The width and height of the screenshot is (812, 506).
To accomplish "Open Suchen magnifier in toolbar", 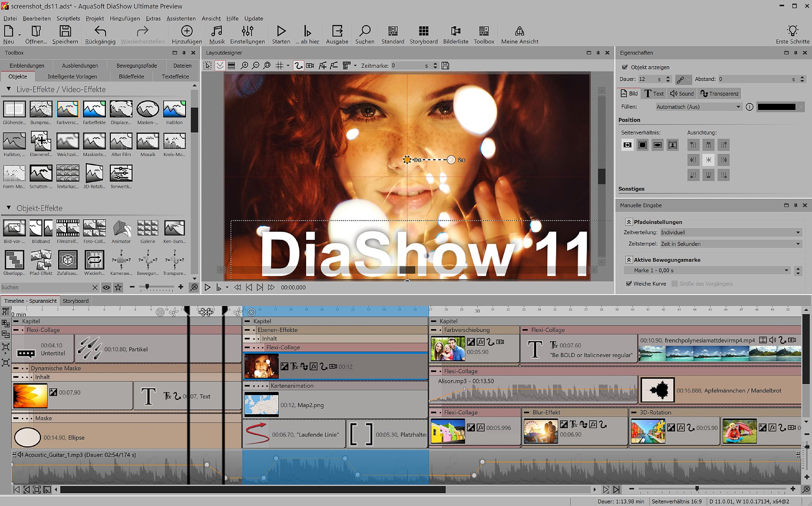I will (x=365, y=31).
